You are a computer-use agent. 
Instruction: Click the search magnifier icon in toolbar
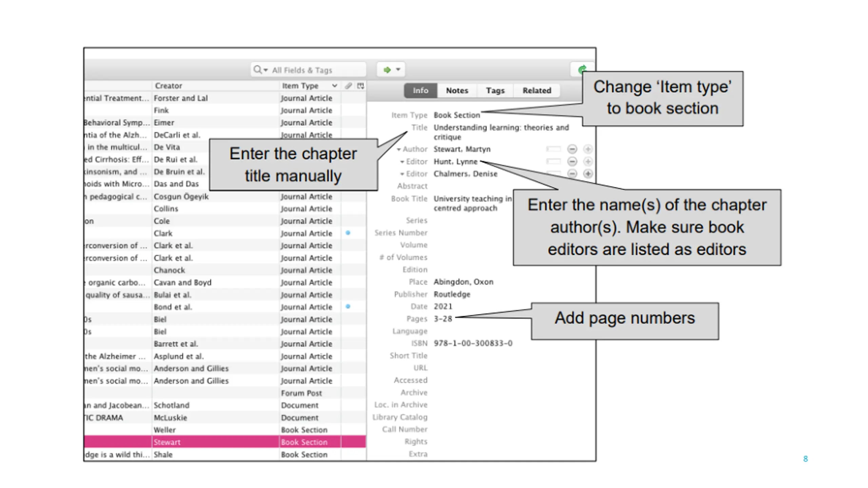point(257,70)
